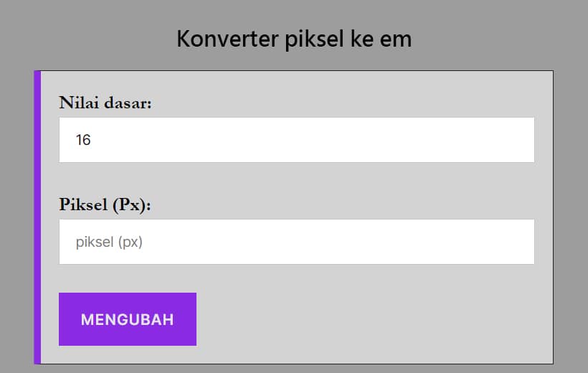Place cursor after value 16 in base field
The width and height of the screenshot is (588, 373).
(x=93, y=140)
